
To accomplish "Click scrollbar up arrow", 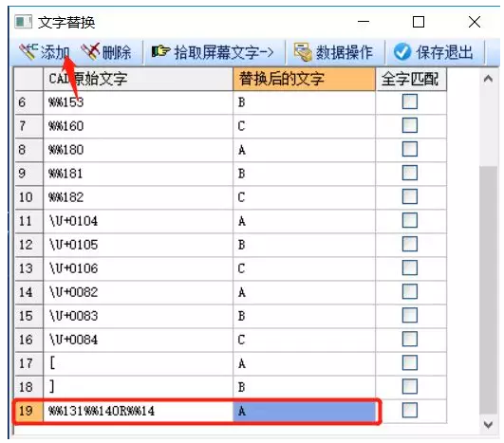I will tap(488, 79).
